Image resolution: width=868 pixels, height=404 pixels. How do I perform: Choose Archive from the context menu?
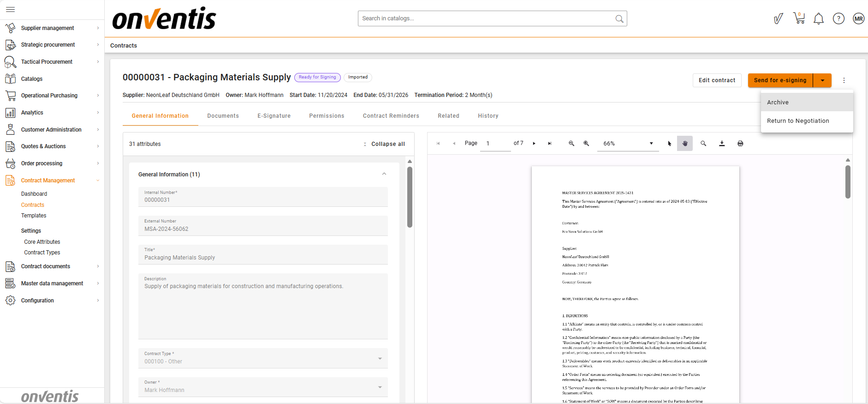coord(778,103)
